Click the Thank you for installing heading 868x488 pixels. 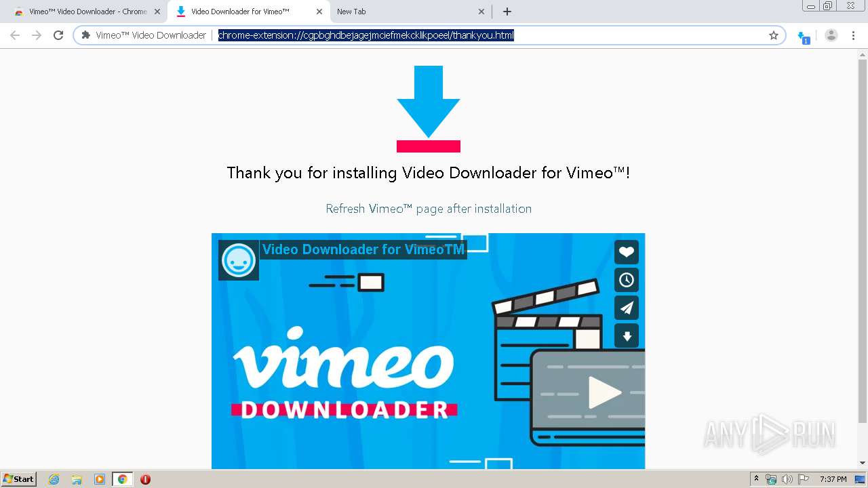[x=429, y=173]
